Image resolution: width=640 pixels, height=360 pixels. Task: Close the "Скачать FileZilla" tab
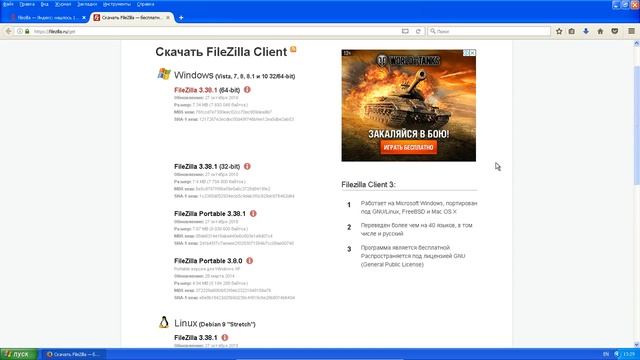[x=168, y=18]
